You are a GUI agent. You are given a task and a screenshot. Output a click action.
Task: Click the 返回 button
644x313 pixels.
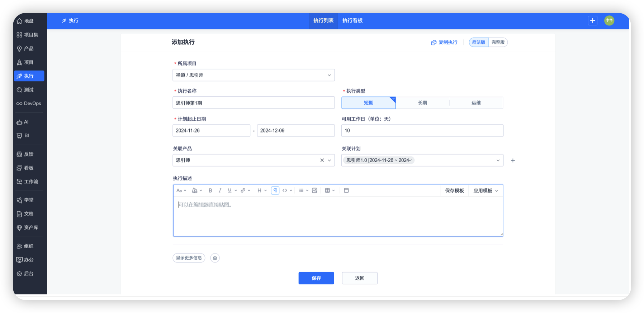click(360, 278)
